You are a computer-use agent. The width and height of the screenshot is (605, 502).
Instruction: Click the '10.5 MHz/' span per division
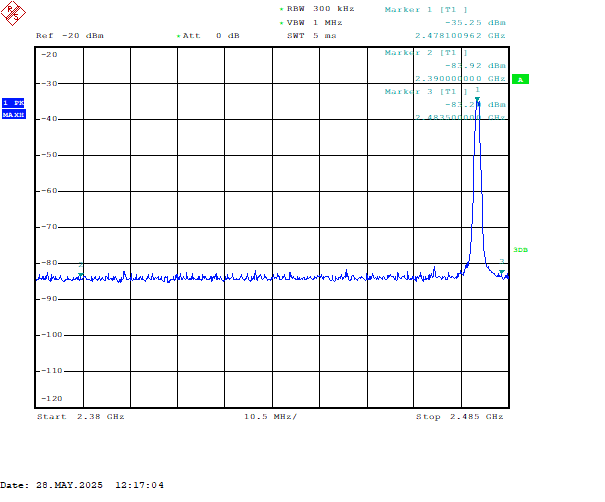coord(270,417)
